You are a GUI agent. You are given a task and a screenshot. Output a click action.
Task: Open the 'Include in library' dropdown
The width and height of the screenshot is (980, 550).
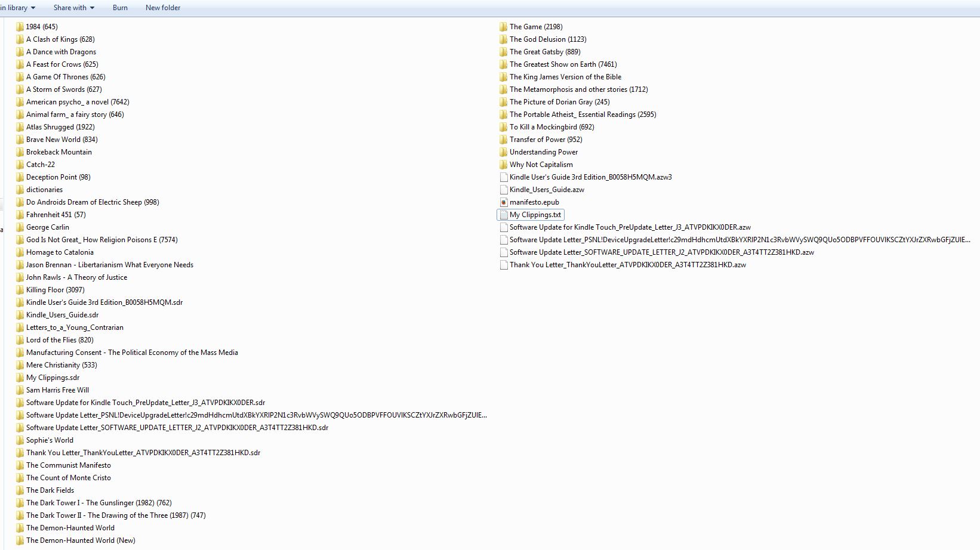click(x=18, y=8)
